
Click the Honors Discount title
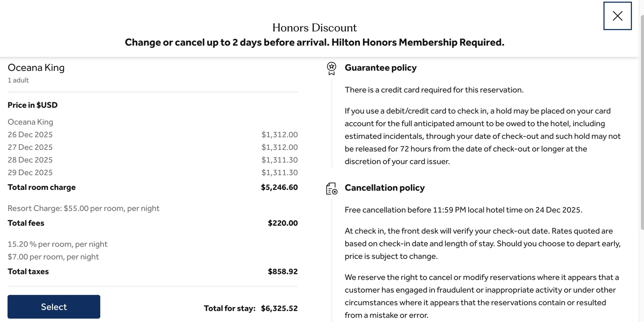pos(314,28)
